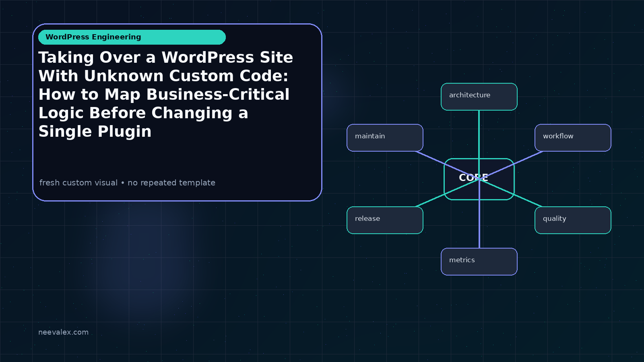Select the quality node
Screen dimensions: 644x362
[573, 220]
